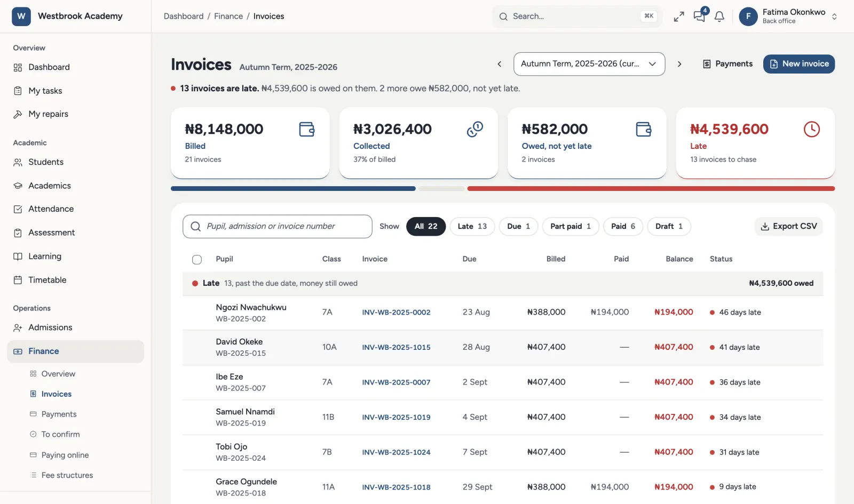Viewport: 854px width, 504px height.
Task: Click the global Search box
Action: tap(576, 17)
